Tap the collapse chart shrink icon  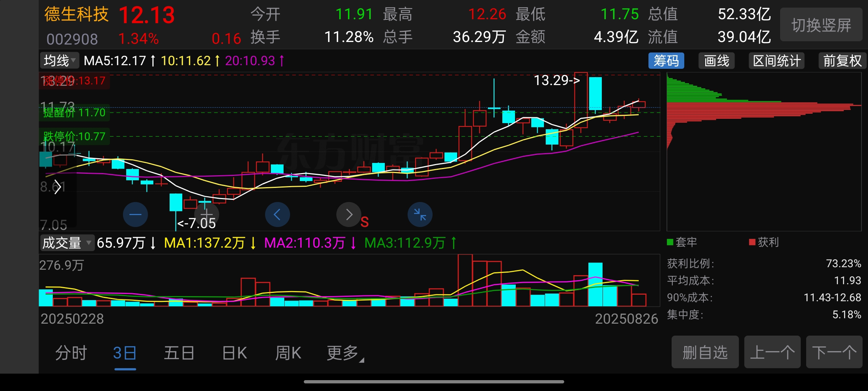420,215
